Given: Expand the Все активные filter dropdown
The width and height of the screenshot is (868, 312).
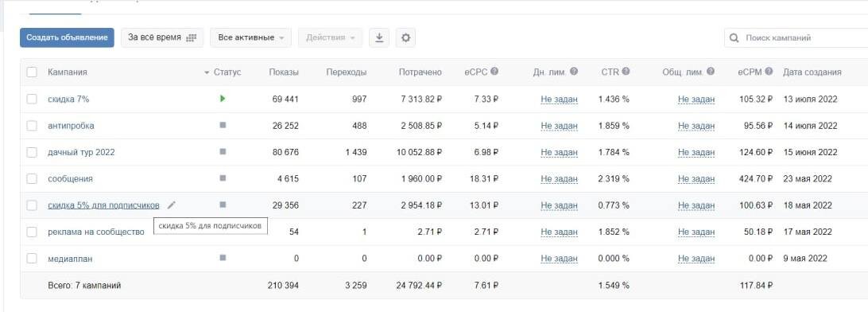Looking at the screenshot, I should coord(250,37).
